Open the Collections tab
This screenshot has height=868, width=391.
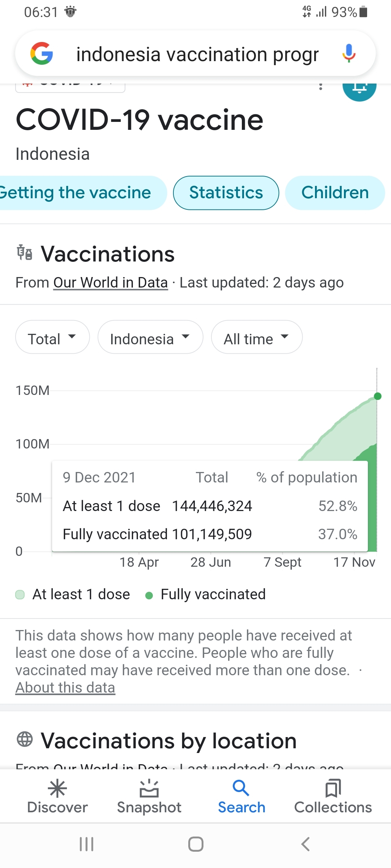[333, 797]
